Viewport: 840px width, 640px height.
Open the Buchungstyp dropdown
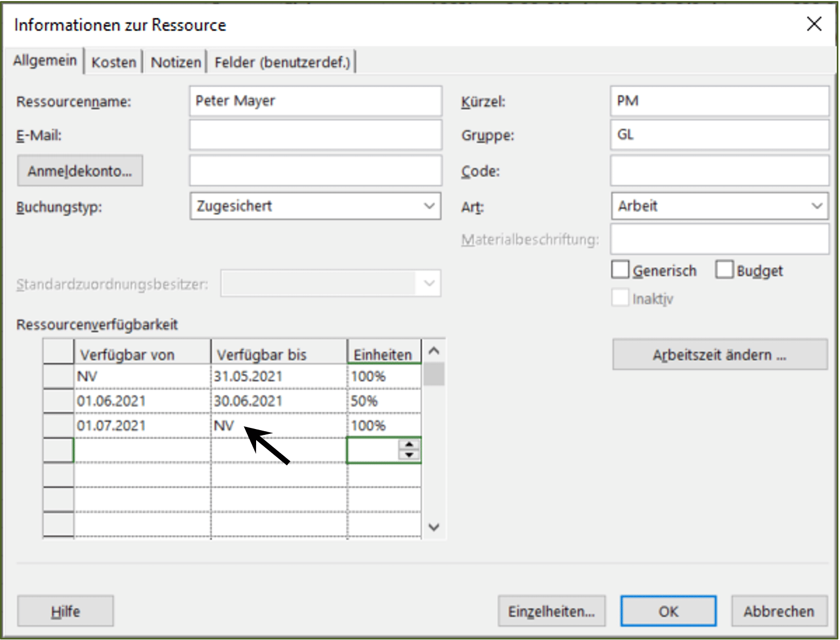(x=315, y=206)
